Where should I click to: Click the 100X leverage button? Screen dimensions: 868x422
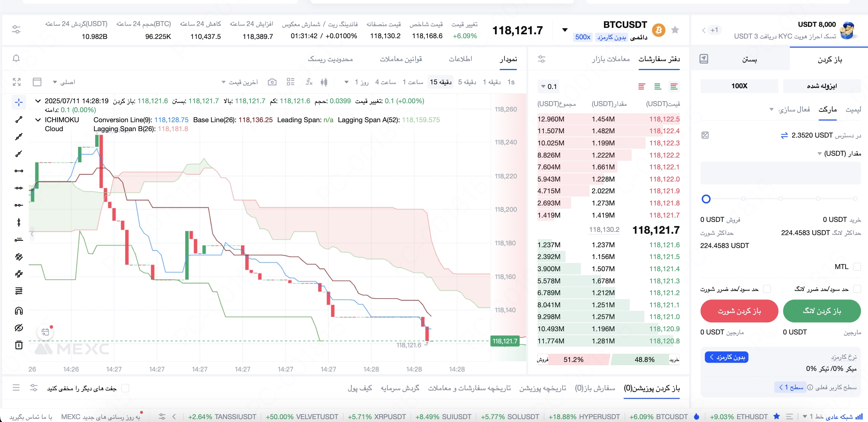pyautogui.click(x=739, y=86)
